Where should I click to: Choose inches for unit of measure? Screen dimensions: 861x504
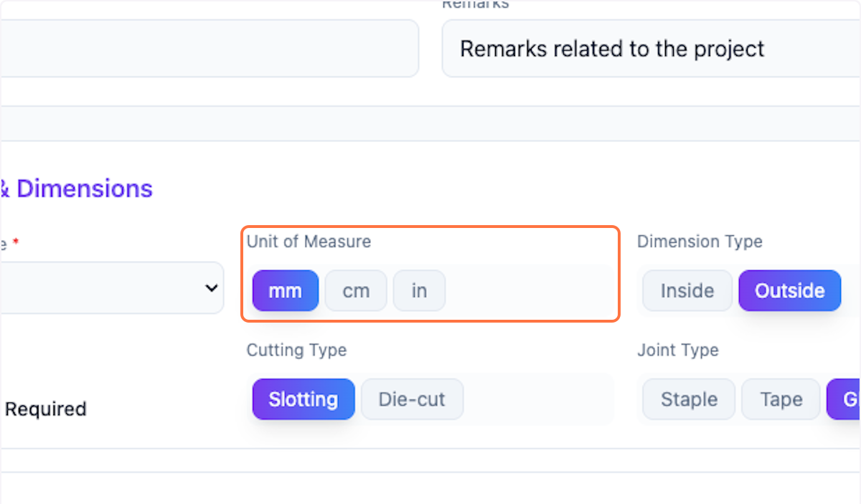(x=419, y=290)
